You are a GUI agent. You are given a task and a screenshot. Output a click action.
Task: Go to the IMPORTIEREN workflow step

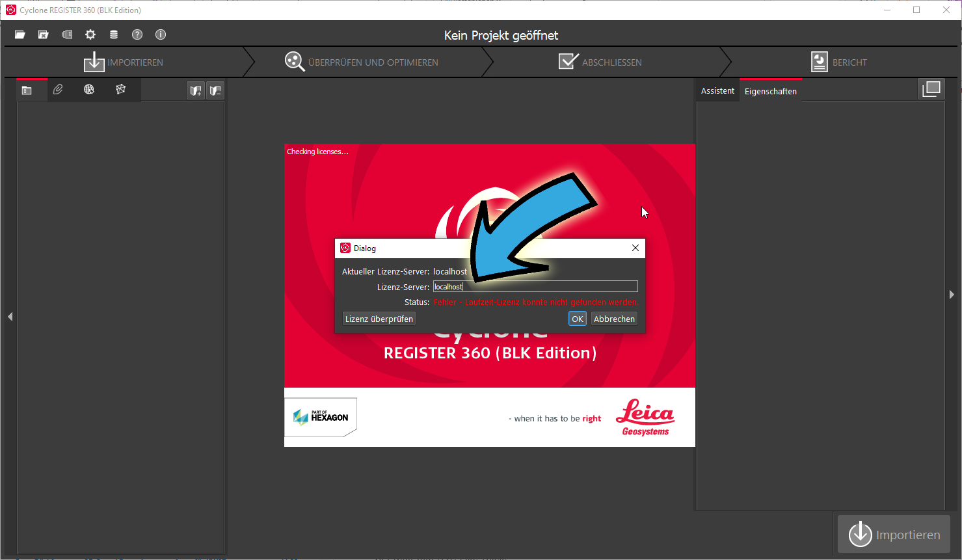124,62
